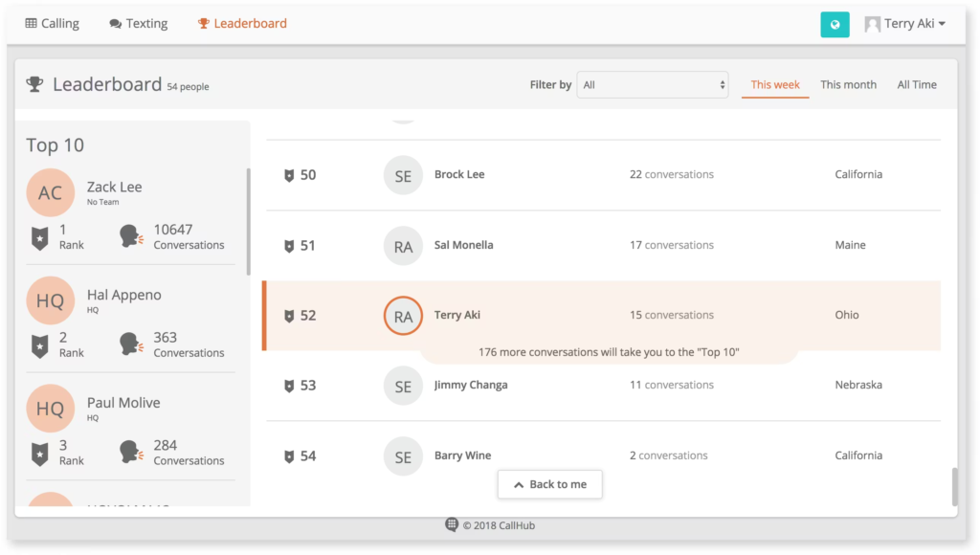This screenshot has width=980, height=555.
Task: Switch to This month view
Action: 848,85
